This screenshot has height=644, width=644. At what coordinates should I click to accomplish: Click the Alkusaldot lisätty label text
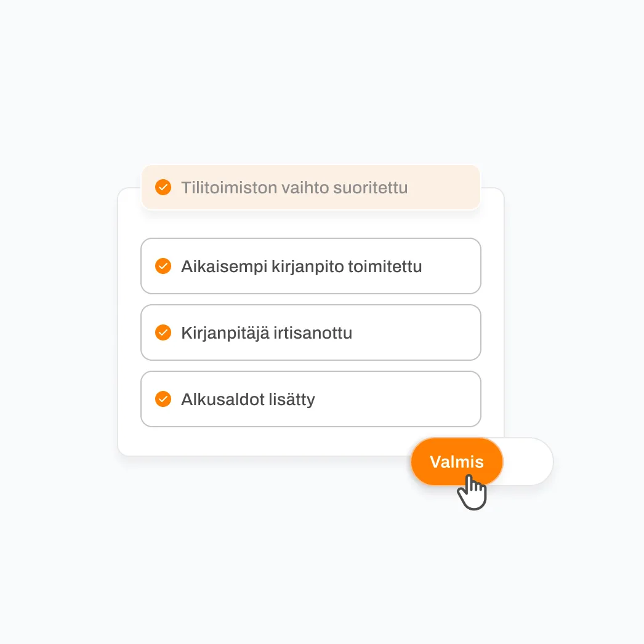pyautogui.click(x=248, y=400)
